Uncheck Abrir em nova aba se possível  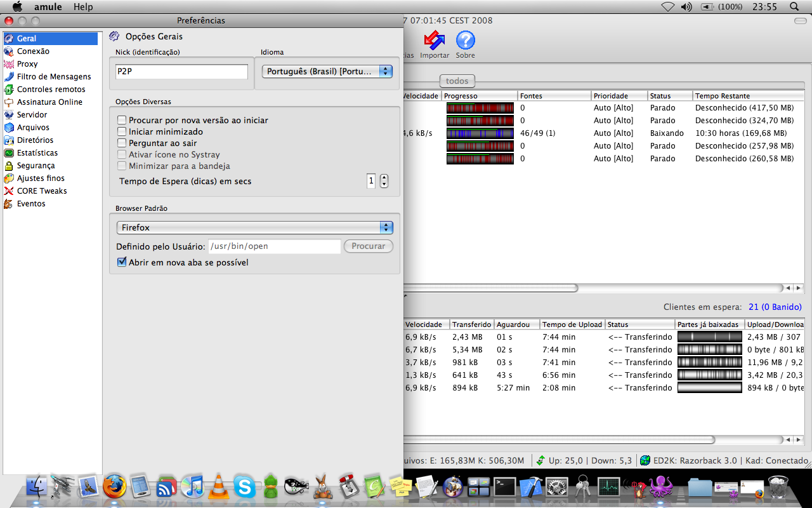(122, 262)
